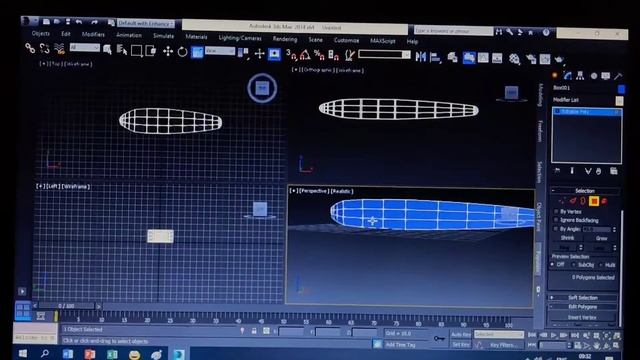
Task: Open Render Setup icon
Action: 531,59
